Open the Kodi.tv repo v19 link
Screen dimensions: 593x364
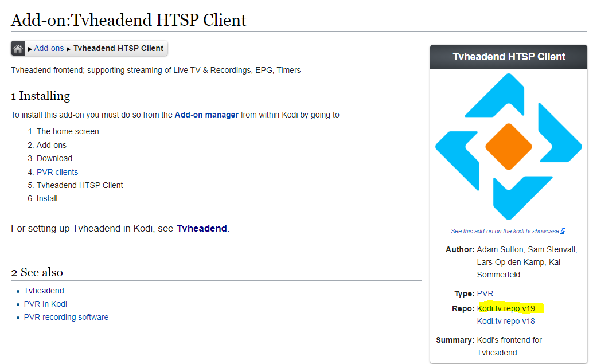click(x=506, y=308)
